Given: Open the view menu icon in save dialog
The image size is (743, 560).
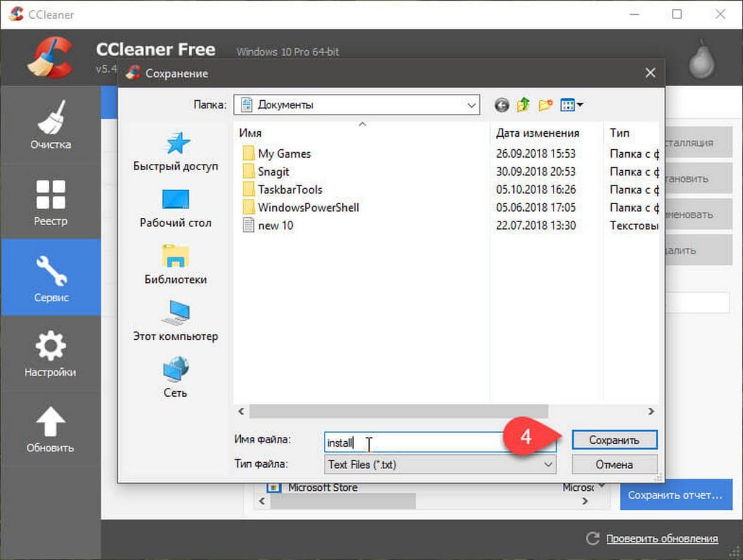Looking at the screenshot, I should point(571,105).
